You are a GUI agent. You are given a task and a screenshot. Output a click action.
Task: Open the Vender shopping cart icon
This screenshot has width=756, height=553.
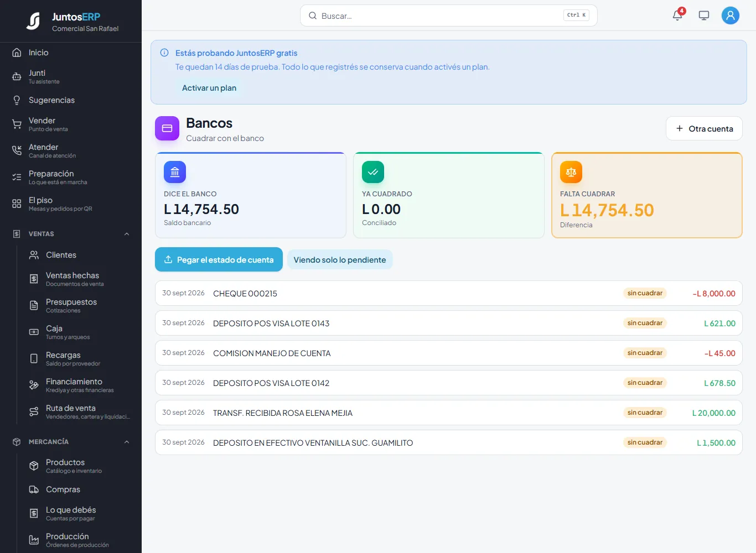point(17,124)
